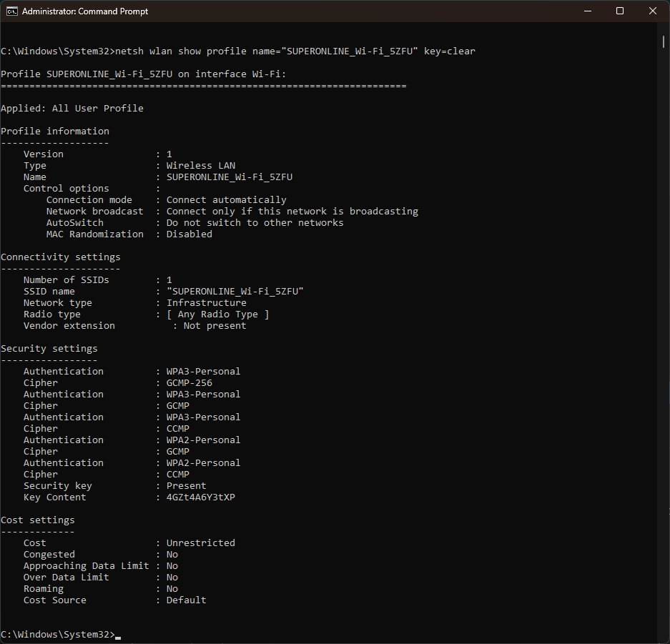Click the Command Prompt icon in title bar
The width and height of the screenshot is (670, 644).
pos(12,11)
